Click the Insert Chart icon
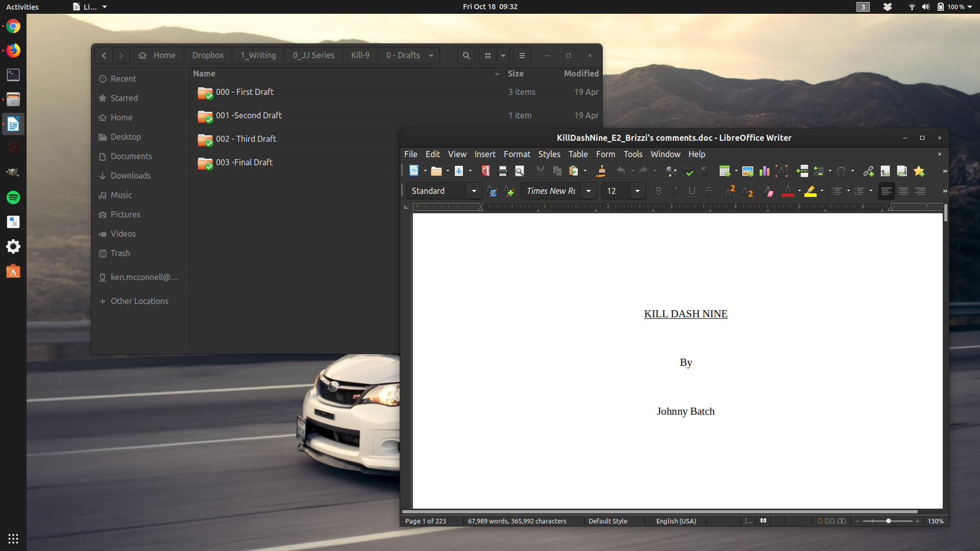This screenshot has height=551, width=980. (764, 171)
